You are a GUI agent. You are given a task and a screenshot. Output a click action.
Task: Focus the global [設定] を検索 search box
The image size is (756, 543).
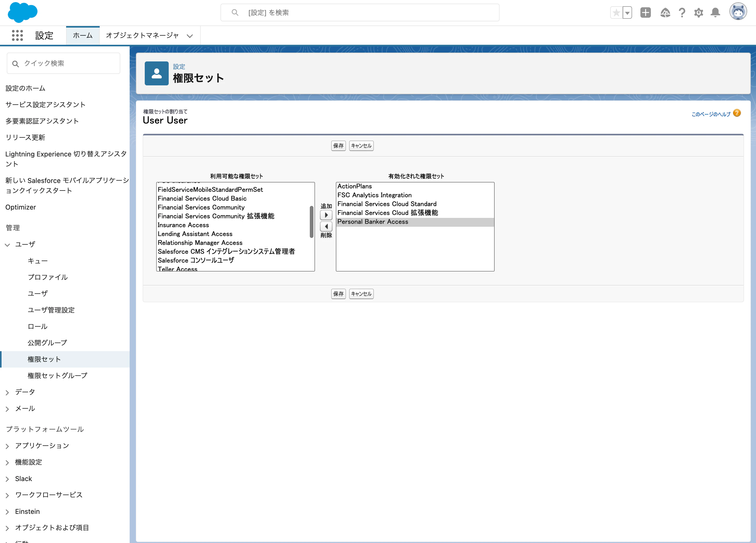360,13
